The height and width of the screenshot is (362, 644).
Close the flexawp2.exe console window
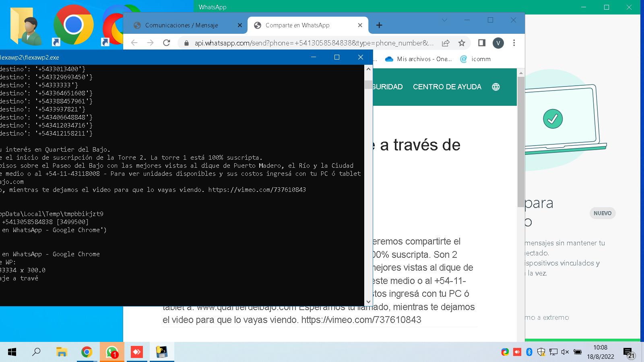click(361, 57)
